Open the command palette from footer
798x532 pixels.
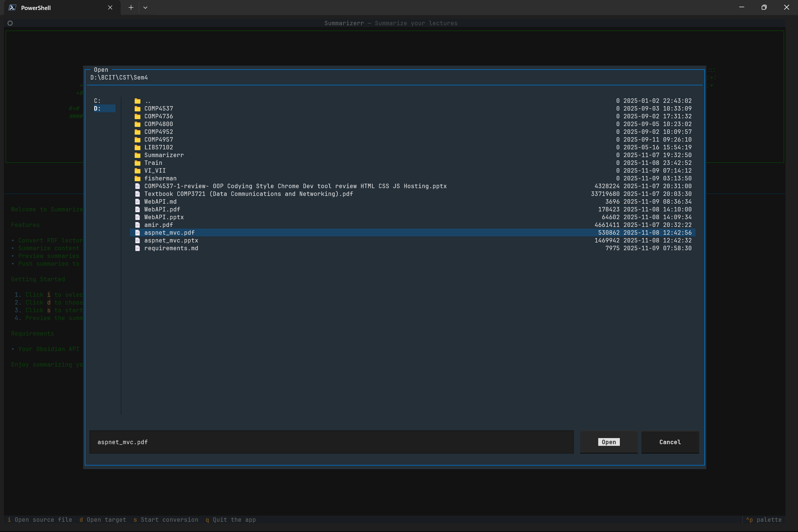coord(763,520)
